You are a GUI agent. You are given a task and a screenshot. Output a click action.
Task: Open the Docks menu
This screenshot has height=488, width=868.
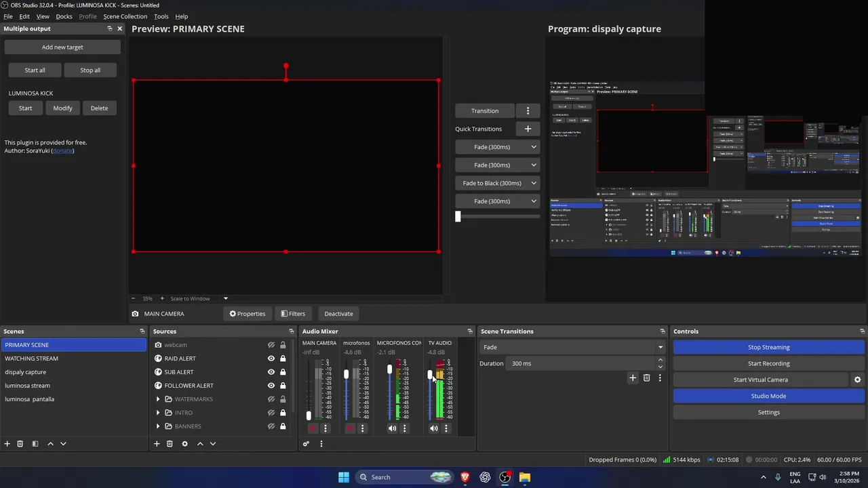point(64,16)
